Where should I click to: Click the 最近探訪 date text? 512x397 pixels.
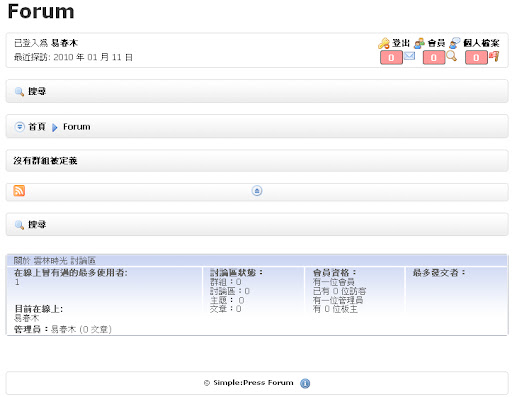(x=73, y=57)
